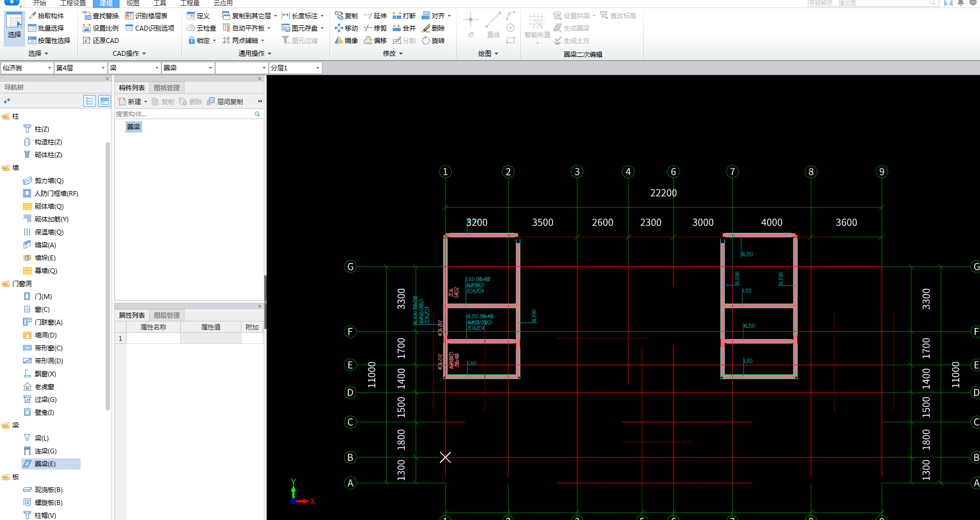Click the 搜索构件 search field

pos(185,114)
